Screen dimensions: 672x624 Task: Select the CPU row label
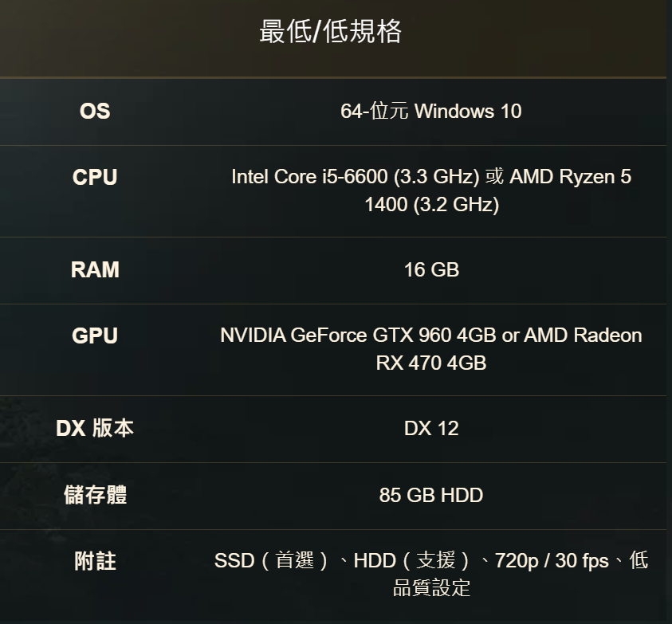(95, 177)
